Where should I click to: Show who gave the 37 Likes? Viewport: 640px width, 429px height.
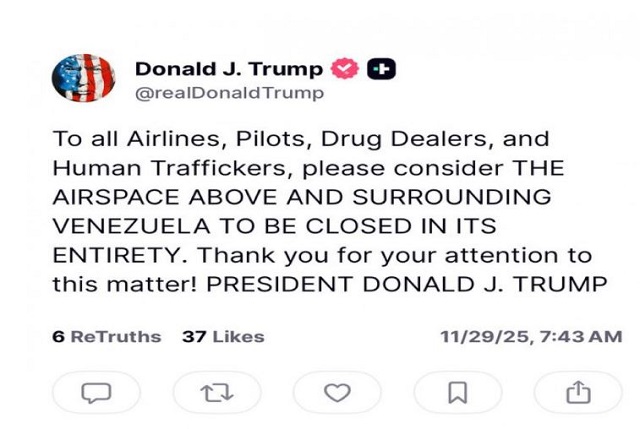pyautogui.click(x=223, y=337)
